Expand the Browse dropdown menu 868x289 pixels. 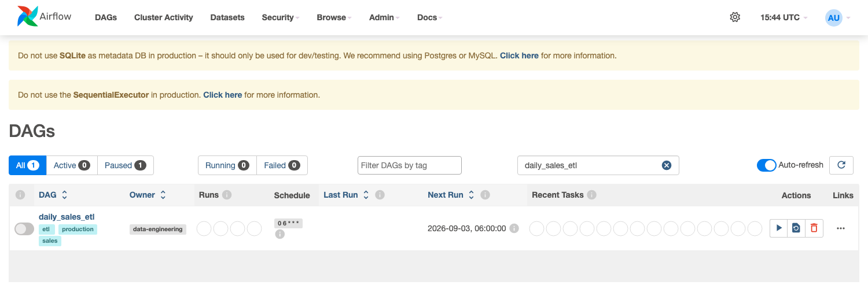(334, 17)
